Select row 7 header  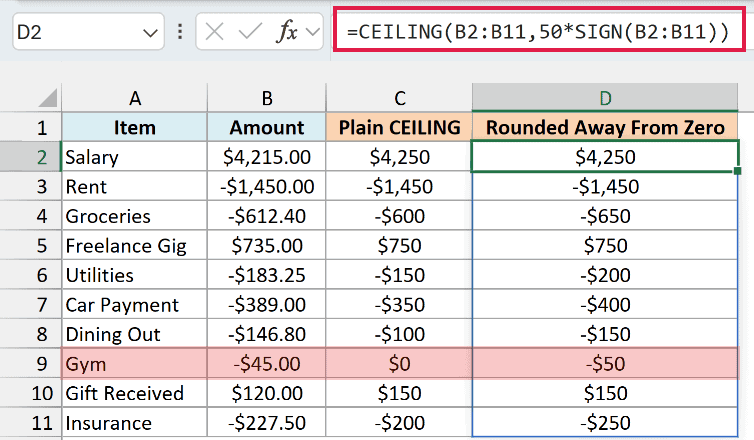[x=31, y=305]
